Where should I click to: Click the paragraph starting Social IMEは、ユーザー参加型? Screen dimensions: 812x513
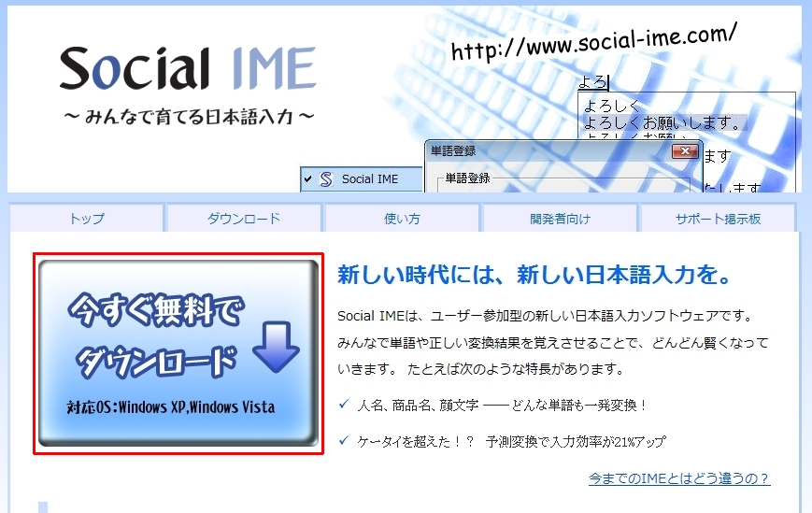point(553,342)
